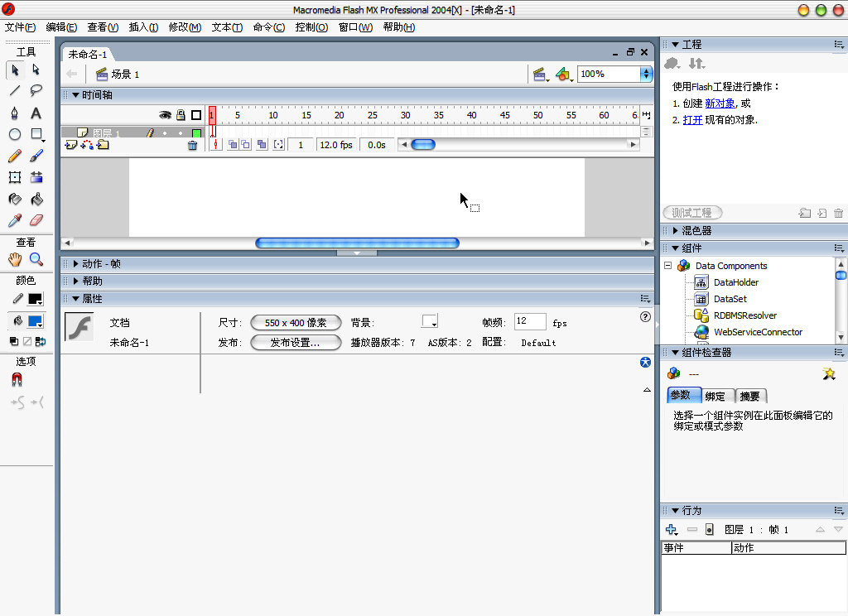Open the blue fill color swatch

point(36,322)
